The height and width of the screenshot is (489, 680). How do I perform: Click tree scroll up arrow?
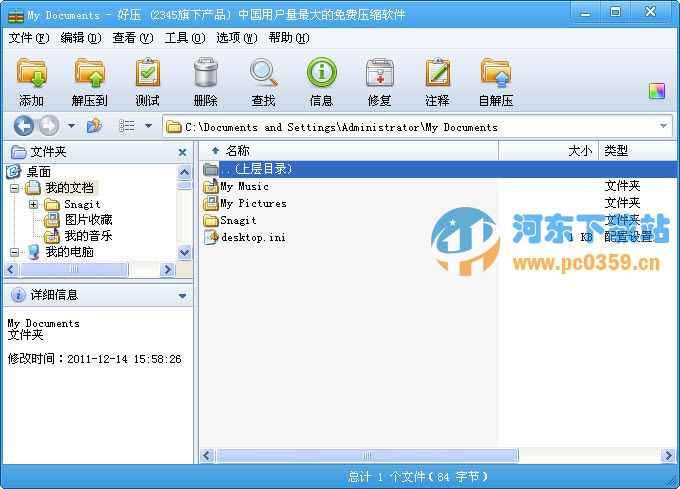pyautogui.click(x=184, y=172)
